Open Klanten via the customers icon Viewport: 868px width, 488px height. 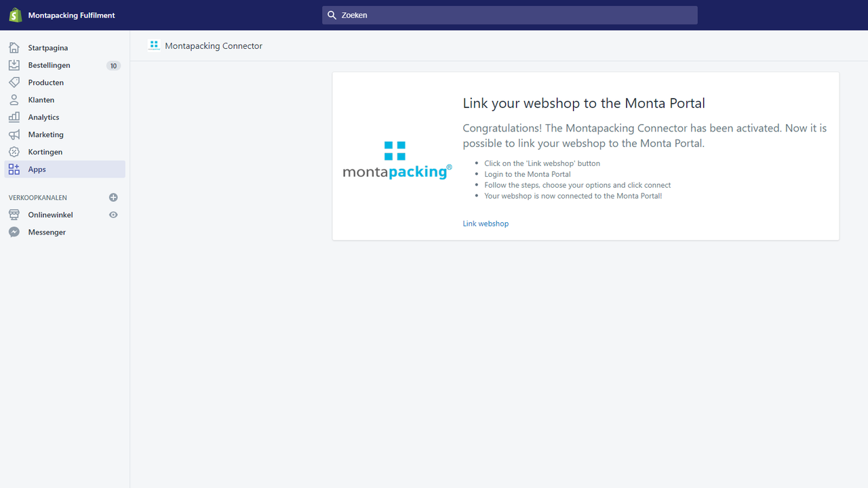14,100
